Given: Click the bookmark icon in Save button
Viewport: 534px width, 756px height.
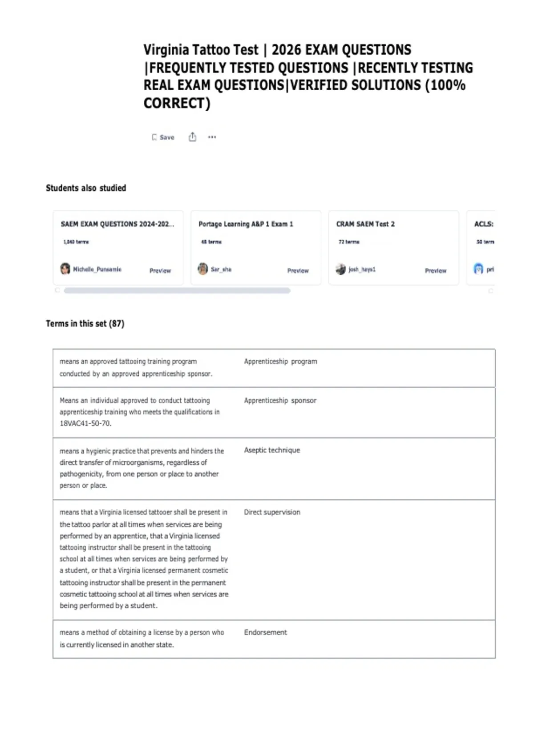Looking at the screenshot, I should [154, 137].
